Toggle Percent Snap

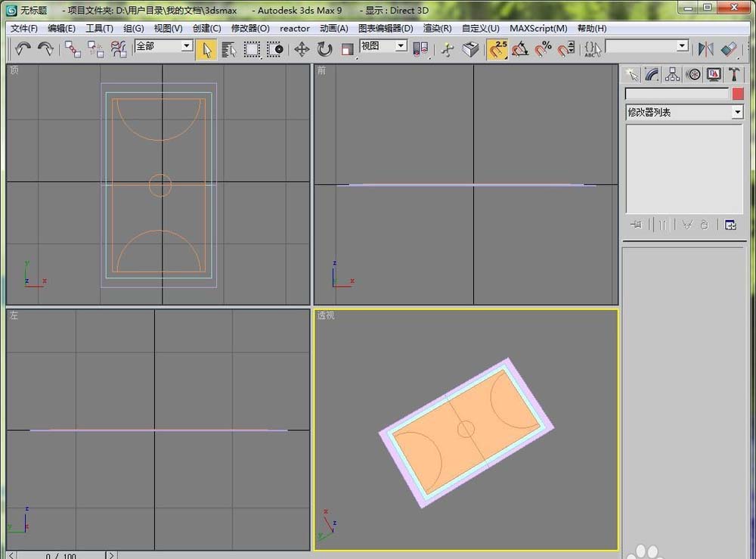tap(543, 49)
